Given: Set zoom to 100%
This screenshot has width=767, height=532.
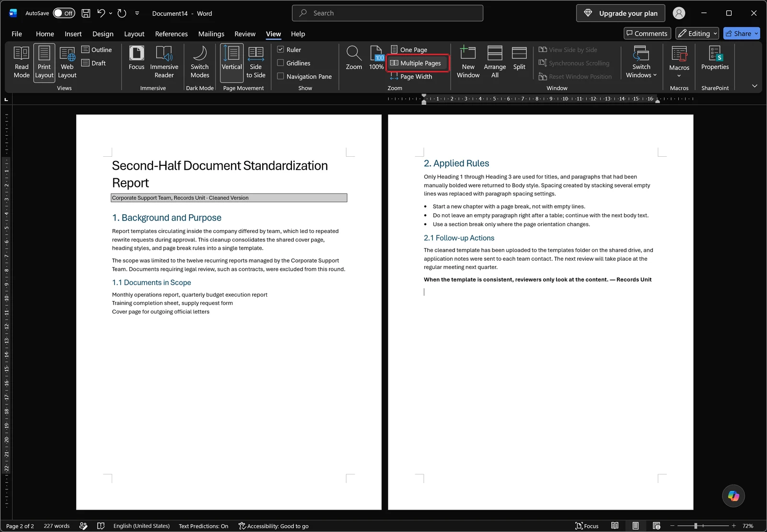Looking at the screenshot, I should [x=376, y=58].
